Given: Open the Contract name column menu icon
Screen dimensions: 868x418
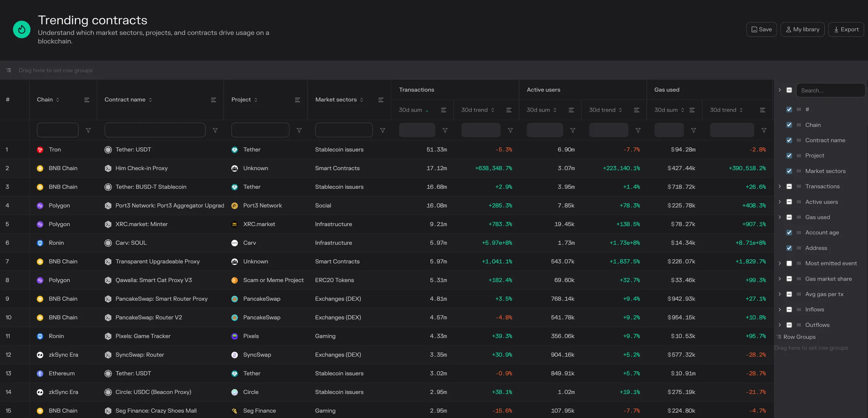Looking at the screenshot, I should tap(214, 100).
